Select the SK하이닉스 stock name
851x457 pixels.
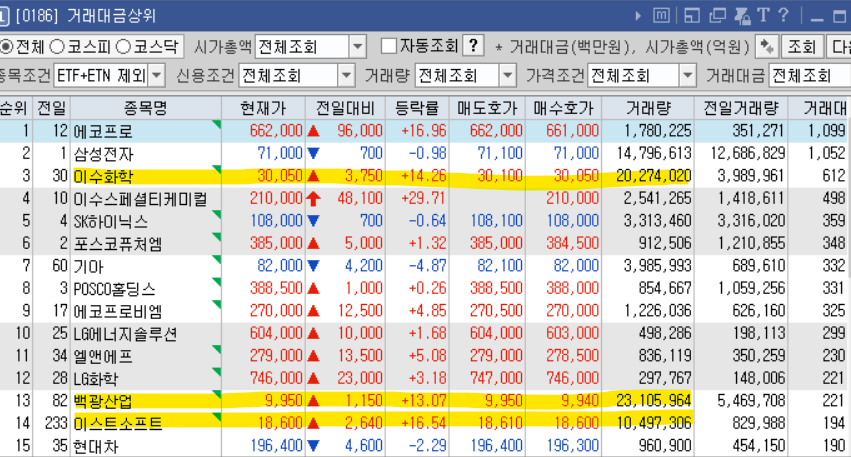111,221
